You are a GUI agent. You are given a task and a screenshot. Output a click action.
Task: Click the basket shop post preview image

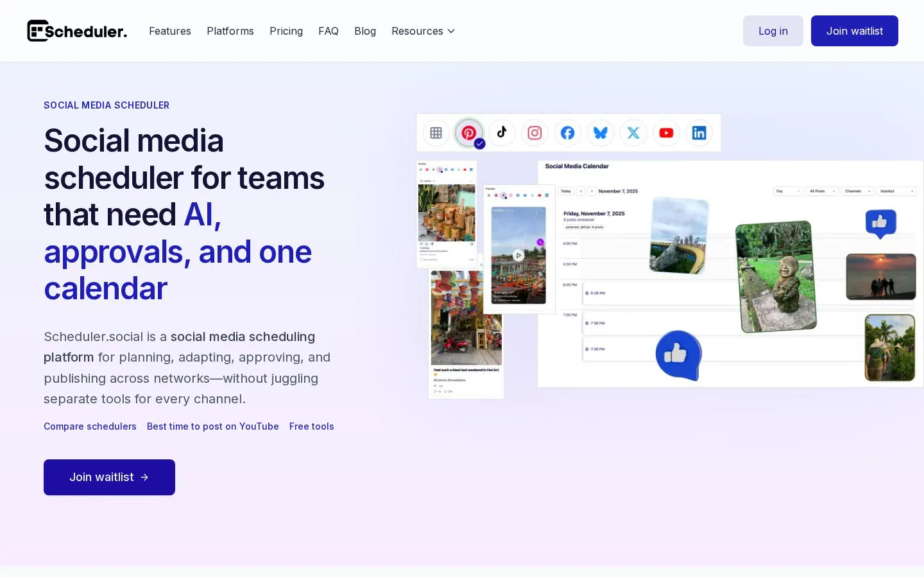tap(447, 213)
